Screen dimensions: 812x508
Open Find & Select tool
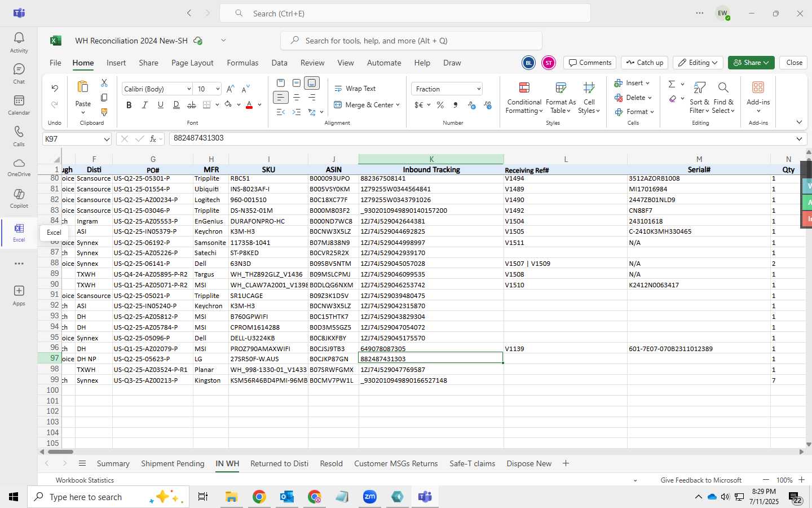point(723,98)
